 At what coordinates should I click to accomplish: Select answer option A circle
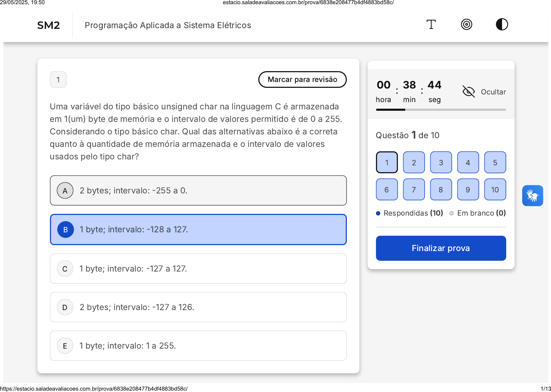click(65, 191)
